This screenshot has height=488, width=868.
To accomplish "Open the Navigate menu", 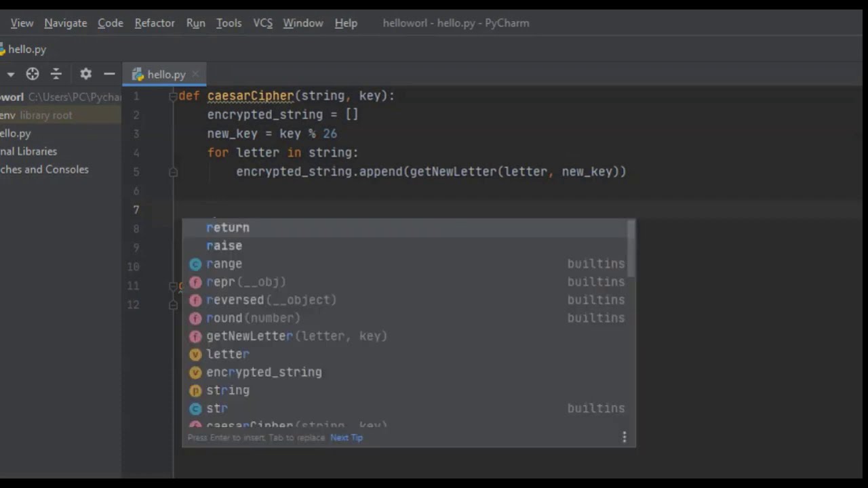I will tap(66, 23).
